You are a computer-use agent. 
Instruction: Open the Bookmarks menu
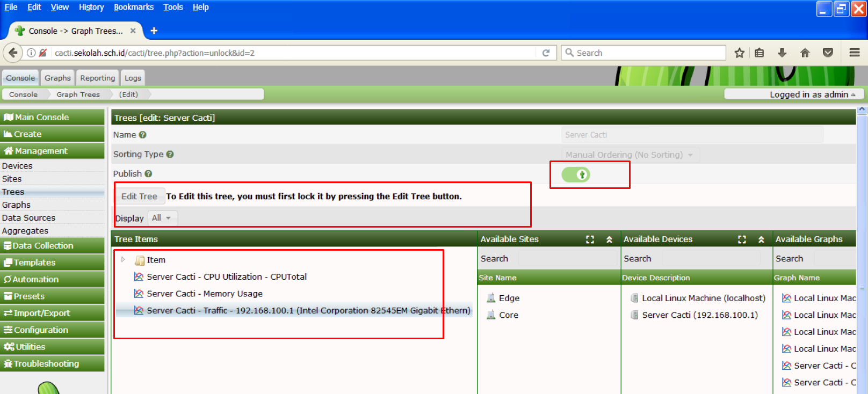tap(133, 7)
